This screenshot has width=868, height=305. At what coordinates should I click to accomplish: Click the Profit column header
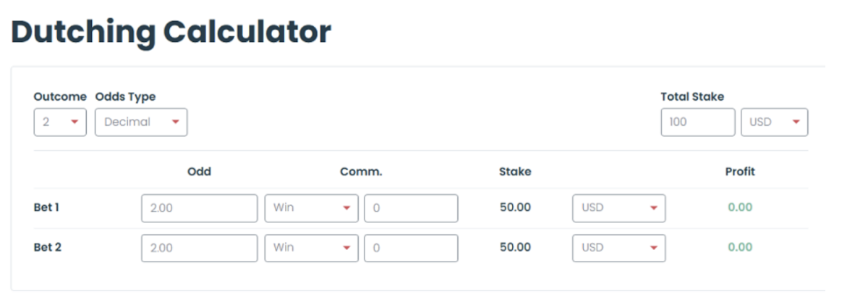[740, 172]
